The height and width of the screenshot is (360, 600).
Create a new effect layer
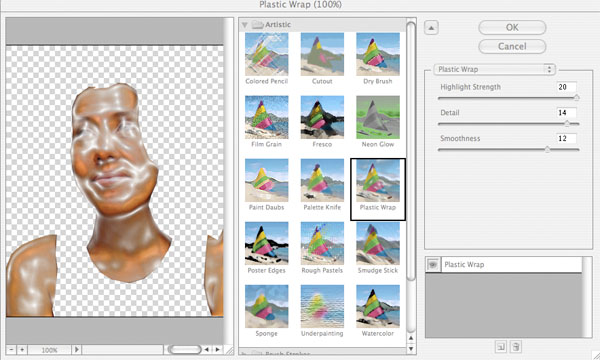[501, 347]
